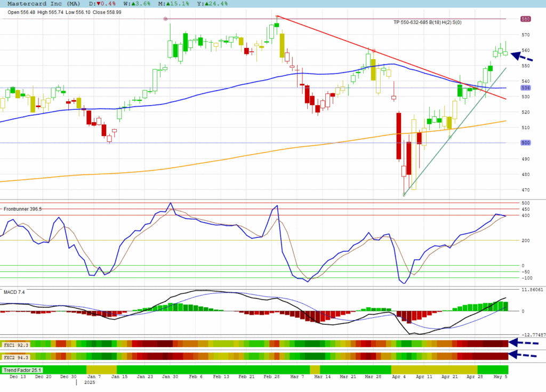This screenshot has height=392, width=546.
Task: Click the -100 level on the Frontrunner axis
Action: pos(527,278)
